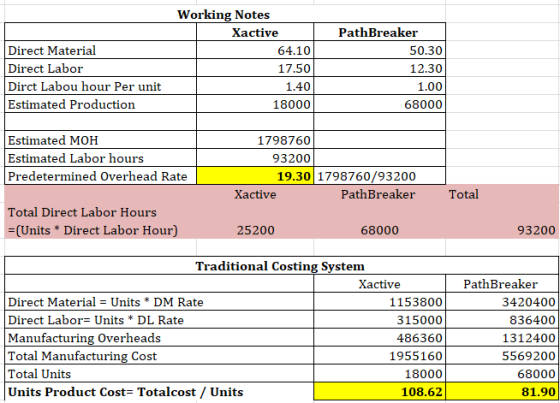Select Total Units 18000 cell
Screen dimensions: 560x403
(x=379, y=374)
